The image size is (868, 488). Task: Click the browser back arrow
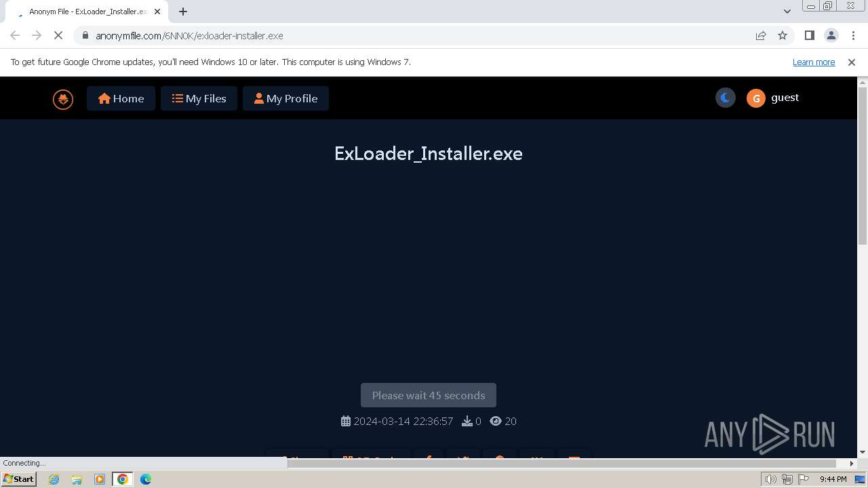(x=15, y=35)
